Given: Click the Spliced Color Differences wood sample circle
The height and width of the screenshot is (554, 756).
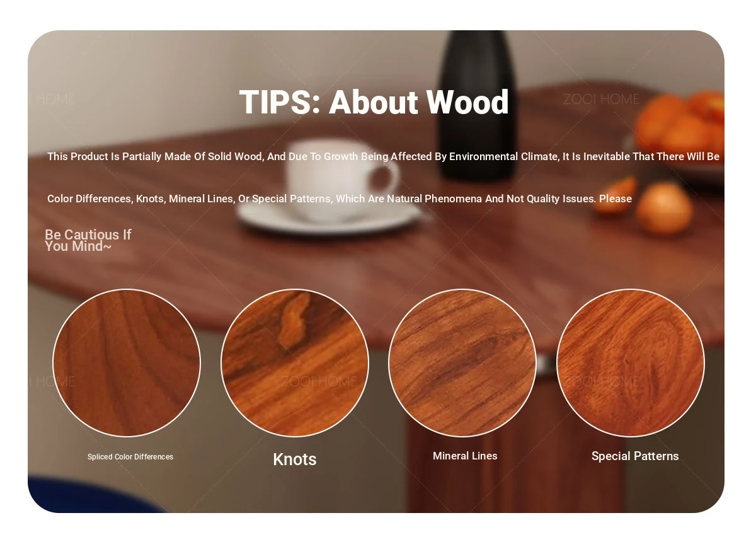Looking at the screenshot, I should 127,363.
